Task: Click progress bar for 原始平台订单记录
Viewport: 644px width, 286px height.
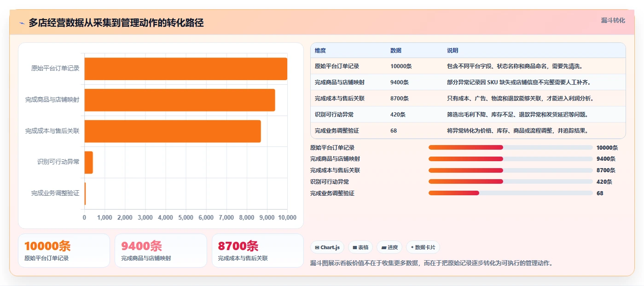Action: click(x=511, y=147)
